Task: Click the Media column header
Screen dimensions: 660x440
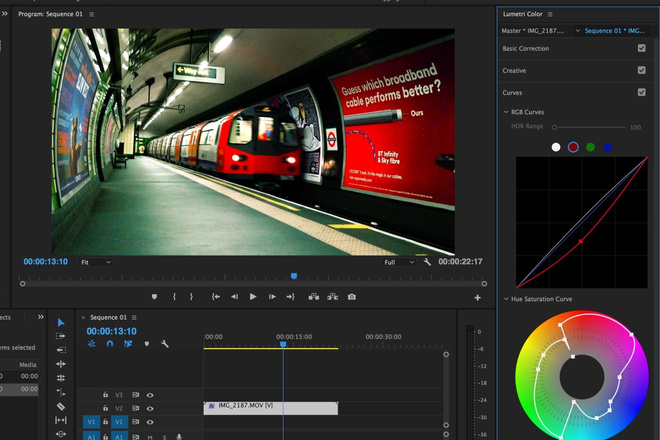Action: point(28,365)
